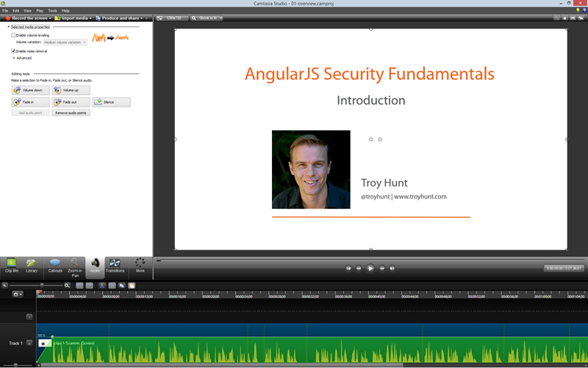The width and height of the screenshot is (588, 368).
Task: Click Remove audio points button
Action: tap(71, 113)
